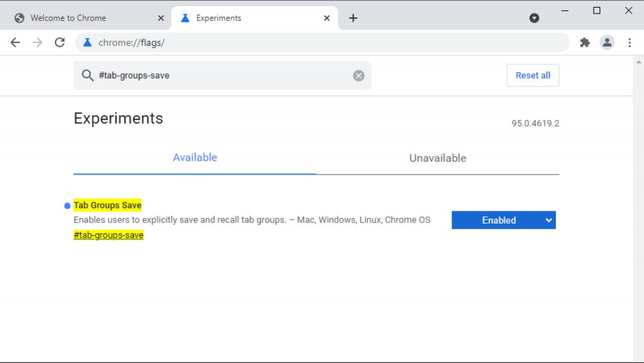Click the Experiments page heading
Viewport: 644px width, 363px height.
coord(118,119)
